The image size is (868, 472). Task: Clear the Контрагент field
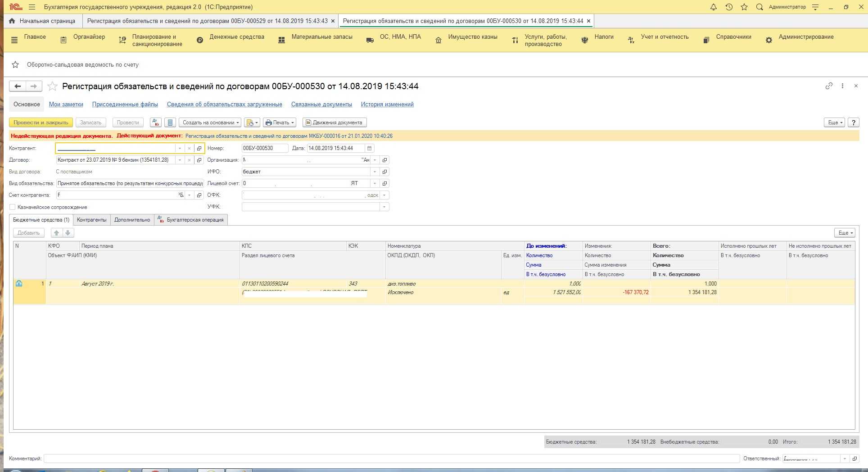pos(189,148)
